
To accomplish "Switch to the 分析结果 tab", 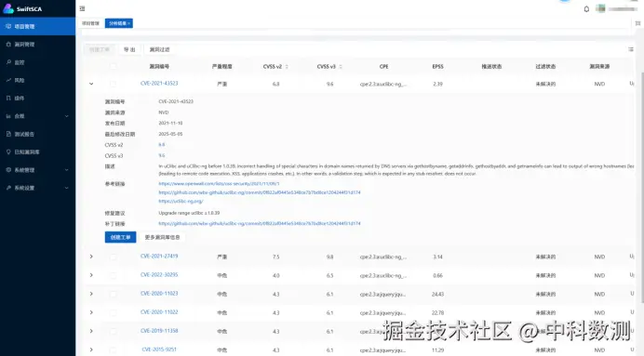I will pyautogui.click(x=118, y=23).
